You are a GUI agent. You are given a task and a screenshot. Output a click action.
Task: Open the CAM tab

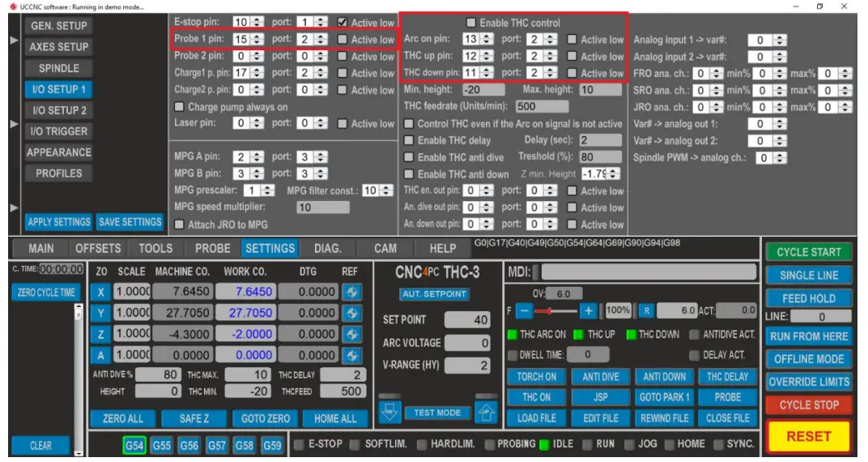coord(385,248)
